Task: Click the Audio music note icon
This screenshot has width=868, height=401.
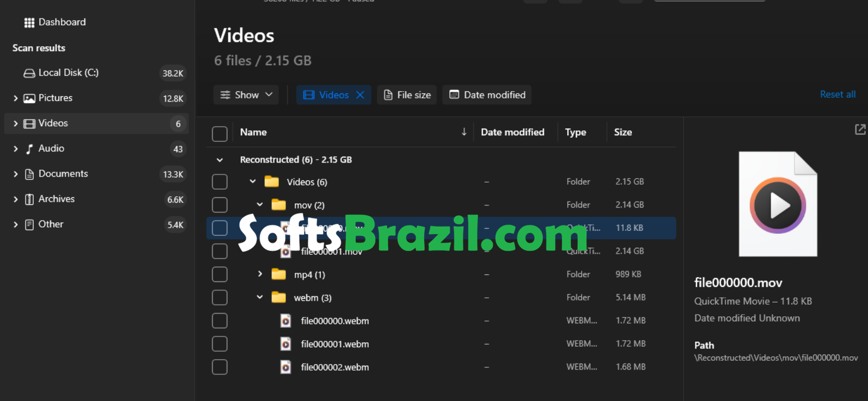Action: tap(29, 149)
